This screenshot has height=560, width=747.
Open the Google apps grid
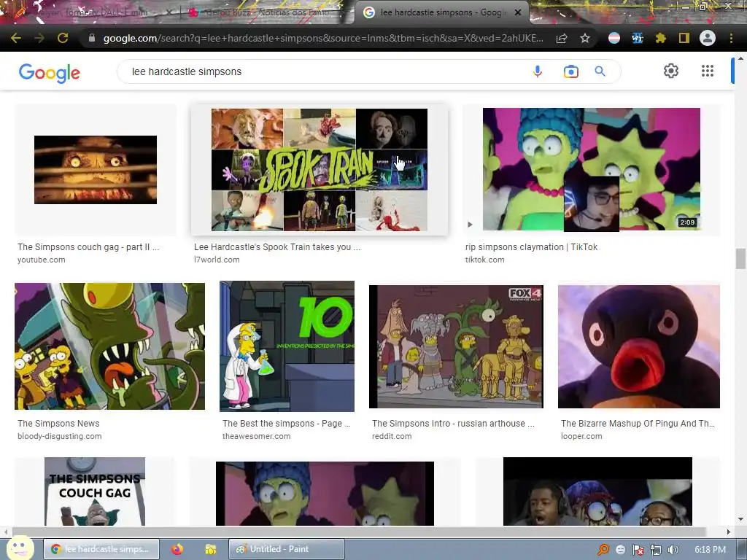point(708,71)
